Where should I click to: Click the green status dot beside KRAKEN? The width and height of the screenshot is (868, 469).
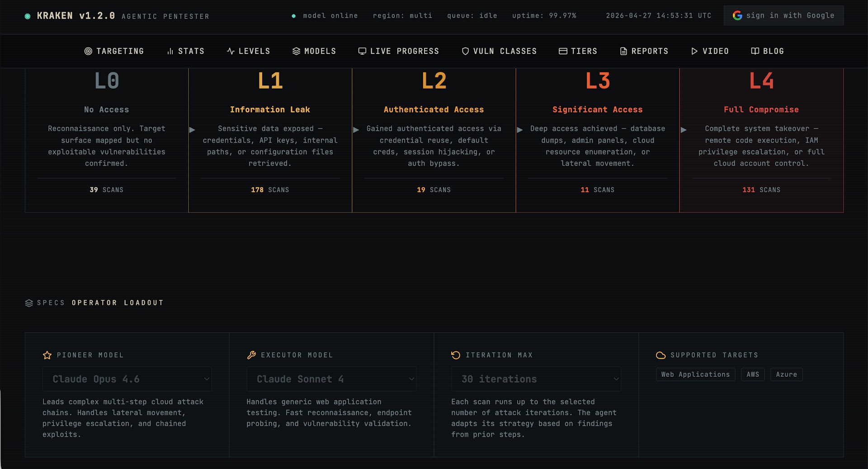click(28, 16)
